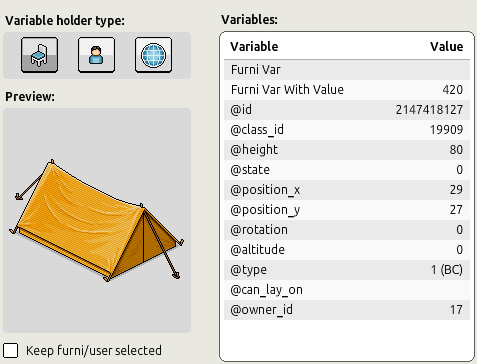Select the 'Furni Var With Value' row
The image size is (477, 364).
coord(347,90)
